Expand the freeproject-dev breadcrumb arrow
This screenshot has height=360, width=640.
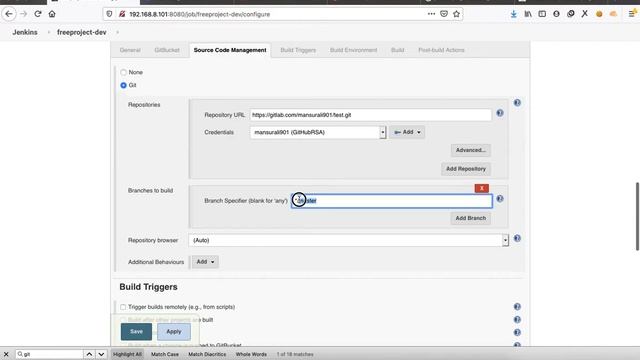[x=118, y=32]
